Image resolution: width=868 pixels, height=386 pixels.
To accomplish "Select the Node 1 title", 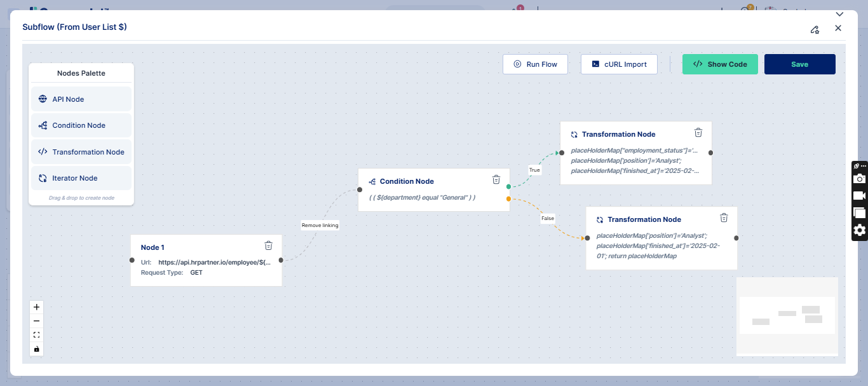I will tap(153, 247).
